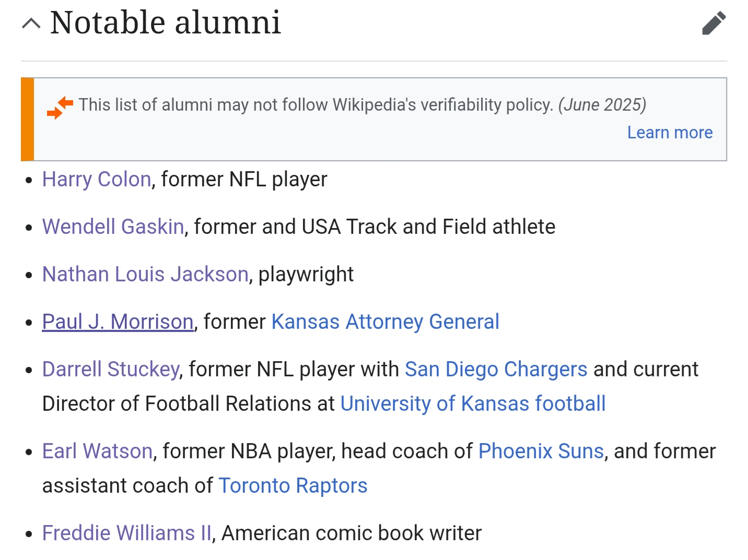Click the Paul J. Morrison link

pyautogui.click(x=118, y=322)
